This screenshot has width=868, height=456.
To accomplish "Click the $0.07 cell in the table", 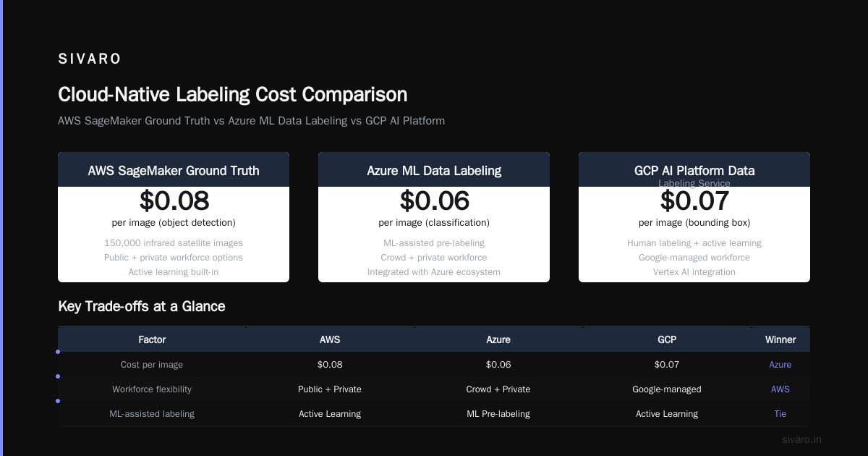I will point(667,365).
